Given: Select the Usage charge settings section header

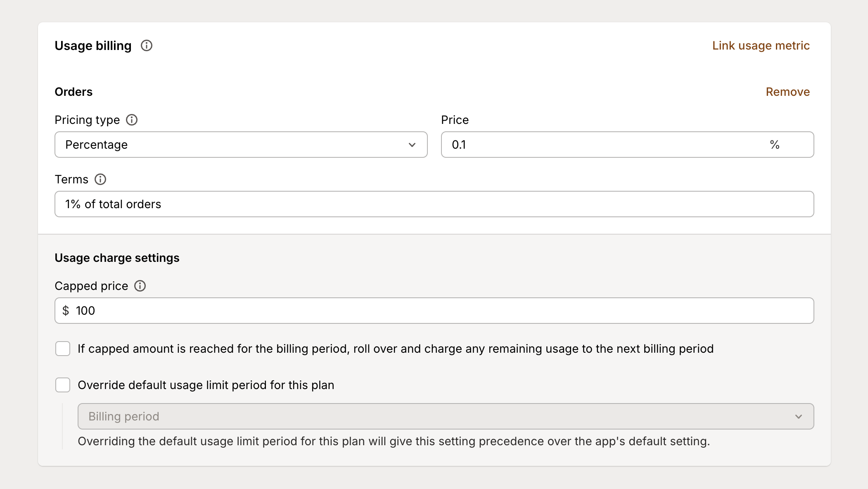Looking at the screenshot, I should (x=117, y=257).
